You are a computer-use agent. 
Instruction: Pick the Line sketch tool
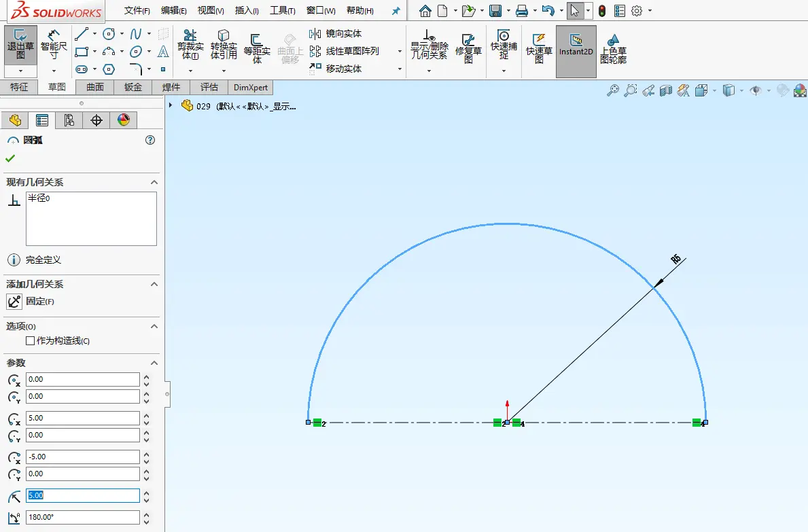tap(82, 35)
